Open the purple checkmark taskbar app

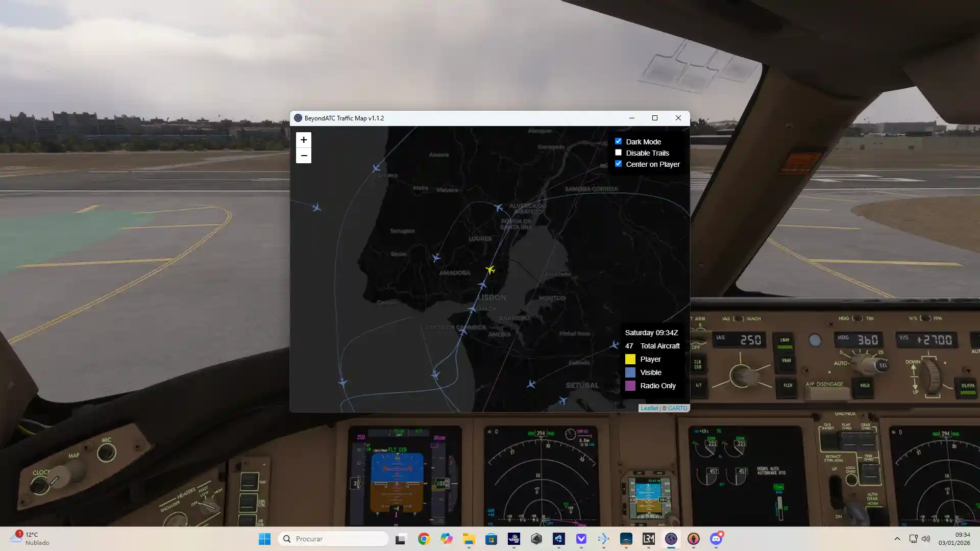[x=581, y=539]
